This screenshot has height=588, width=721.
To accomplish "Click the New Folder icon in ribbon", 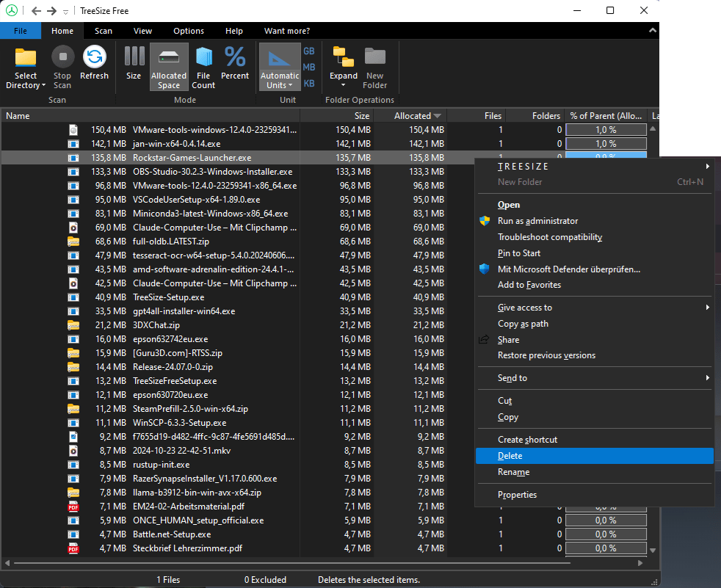I will [374, 58].
